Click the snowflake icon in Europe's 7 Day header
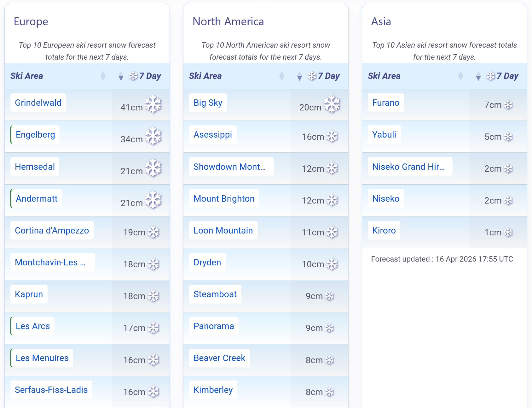Viewport: 532px width, 408px height. (x=133, y=76)
